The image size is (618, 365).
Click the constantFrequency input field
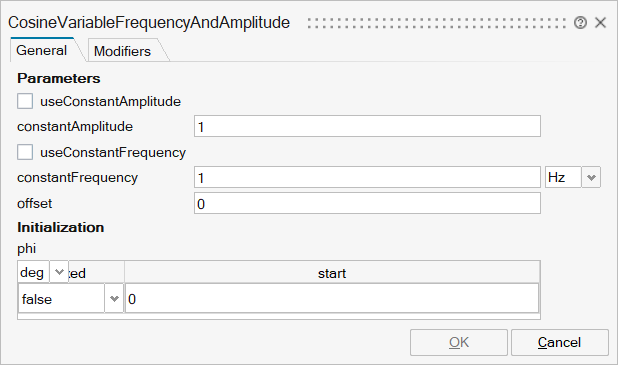(367, 177)
